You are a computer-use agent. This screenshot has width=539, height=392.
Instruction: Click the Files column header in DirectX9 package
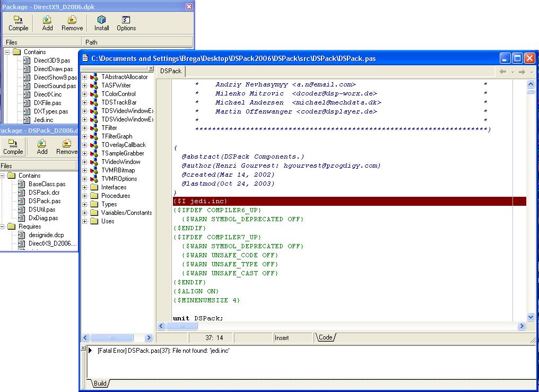click(x=42, y=42)
